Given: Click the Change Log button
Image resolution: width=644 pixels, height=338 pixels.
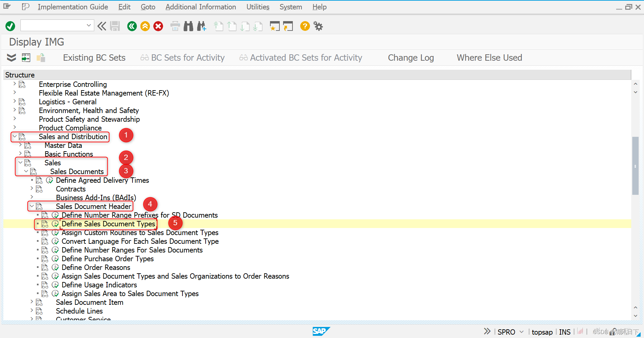Looking at the screenshot, I should 411,58.
